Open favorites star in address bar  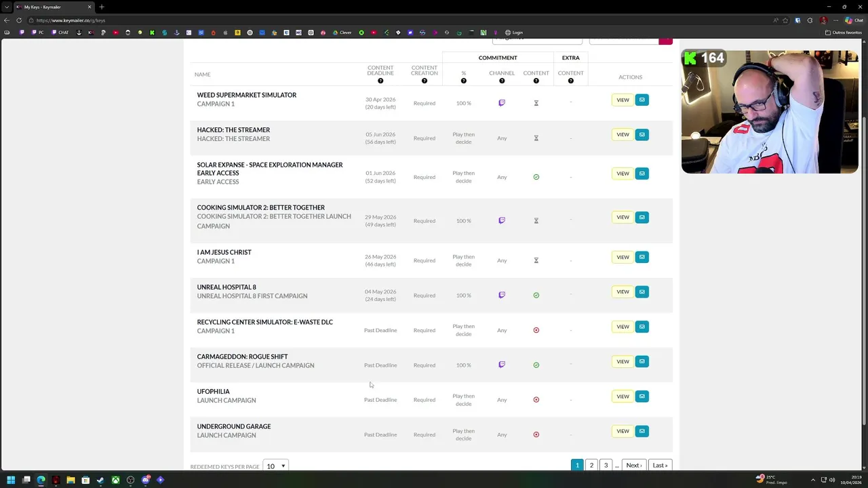click(787, 20)
